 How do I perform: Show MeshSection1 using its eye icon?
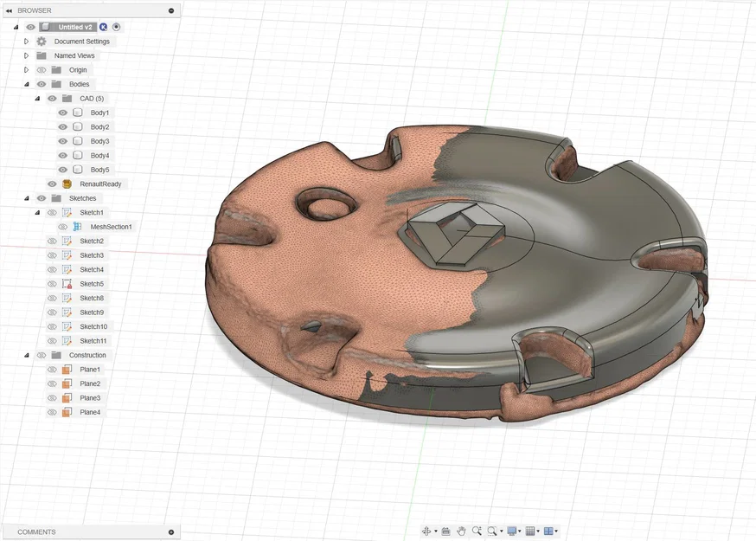tap(62, 226)
